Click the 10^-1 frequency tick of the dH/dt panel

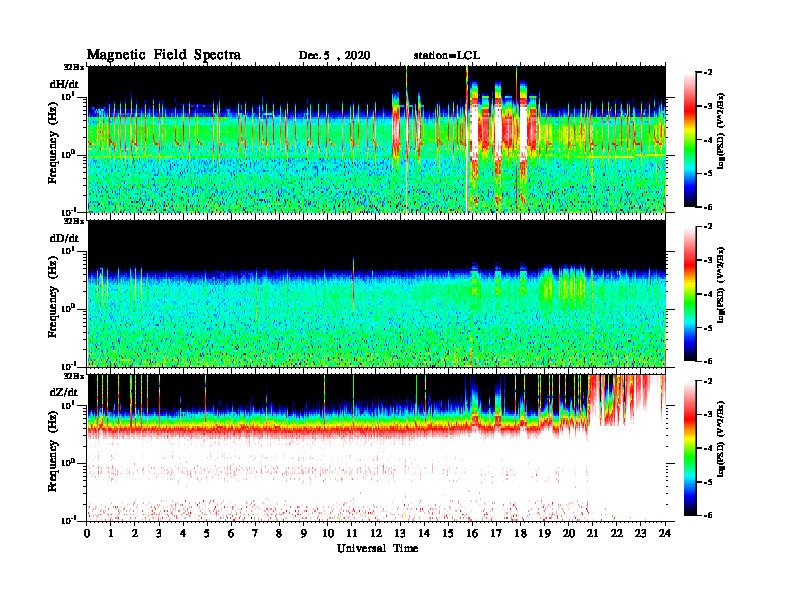tap(68, 211)
